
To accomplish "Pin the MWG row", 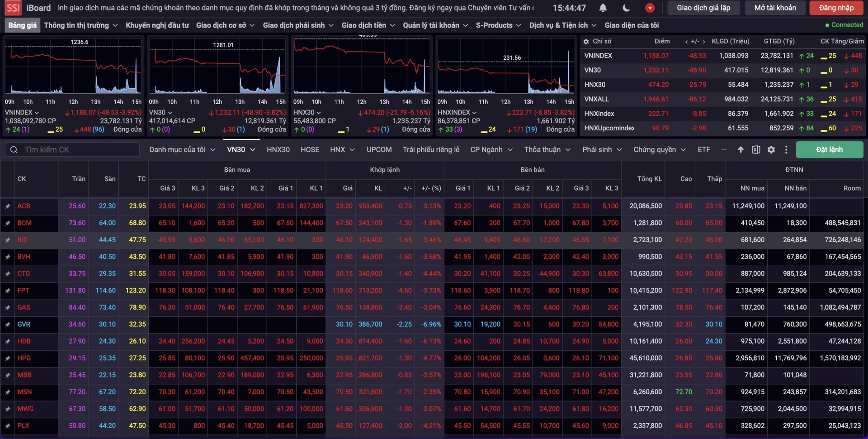I will (8, 409).
